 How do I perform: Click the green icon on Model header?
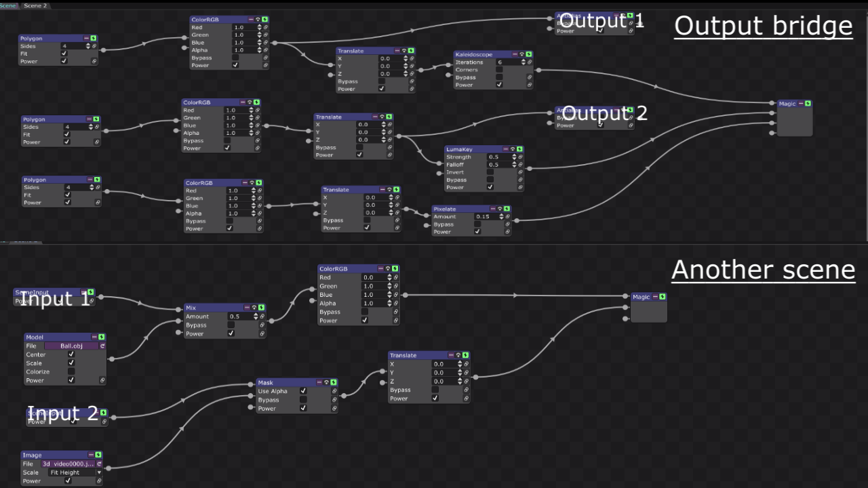[102, 337]
